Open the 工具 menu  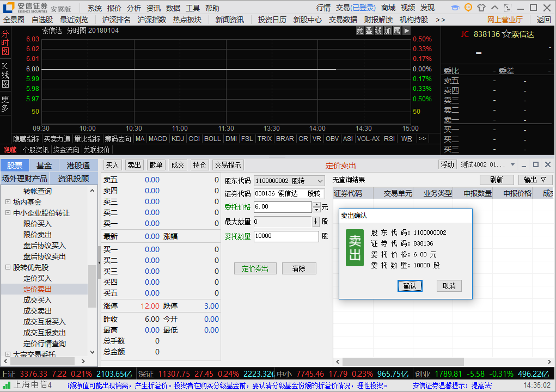pos(193,8)
